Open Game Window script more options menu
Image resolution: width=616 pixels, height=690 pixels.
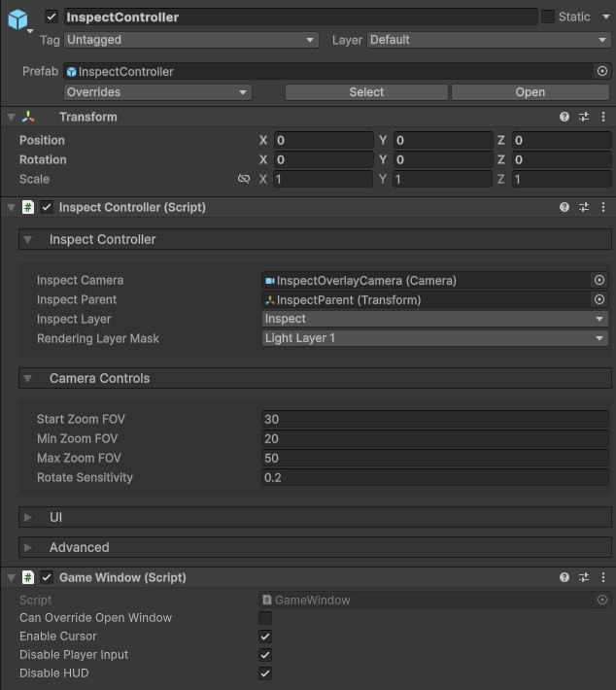tap(603, 577)
